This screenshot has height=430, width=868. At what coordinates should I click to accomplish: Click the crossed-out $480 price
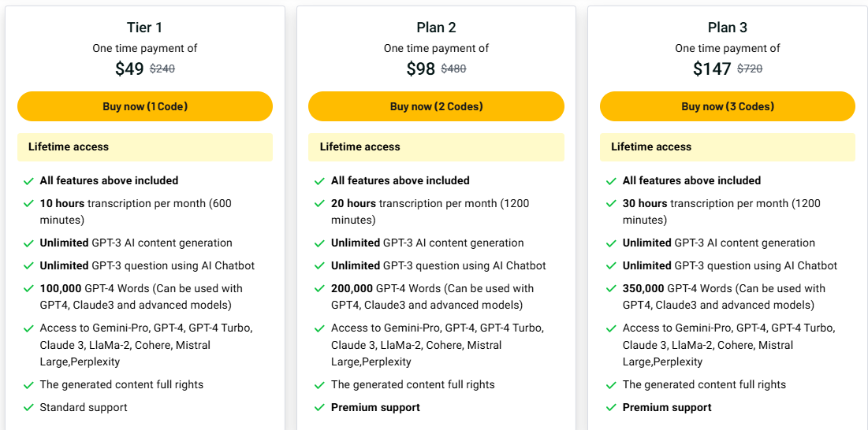[x=453, y=69]
